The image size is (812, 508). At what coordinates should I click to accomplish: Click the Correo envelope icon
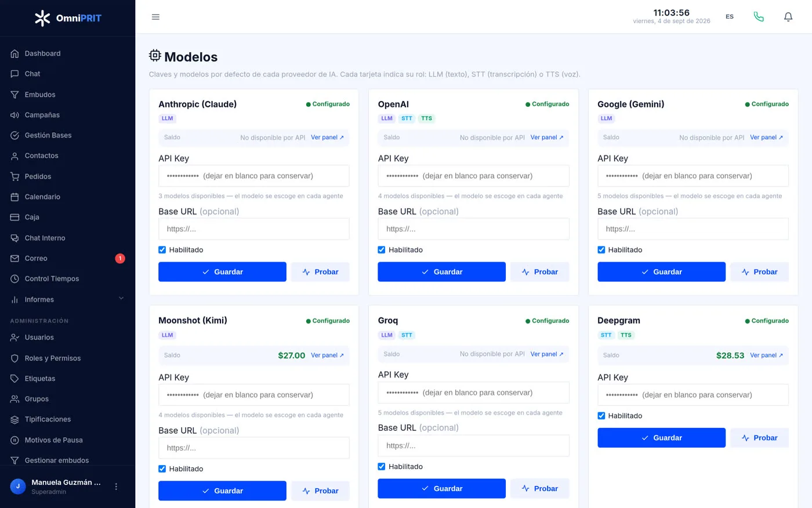(15, 258)
